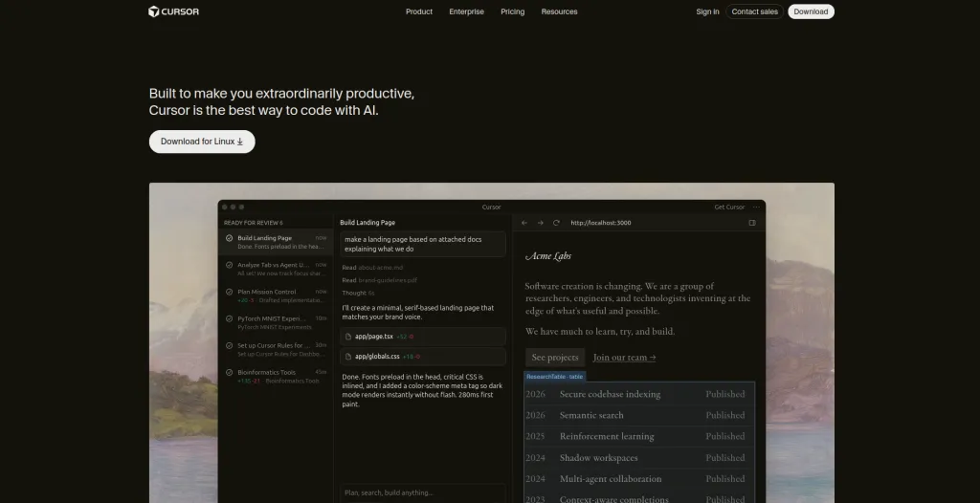Click the Contact sales button
The height and width of the screenshot is (503, 980).
point(754,11)
